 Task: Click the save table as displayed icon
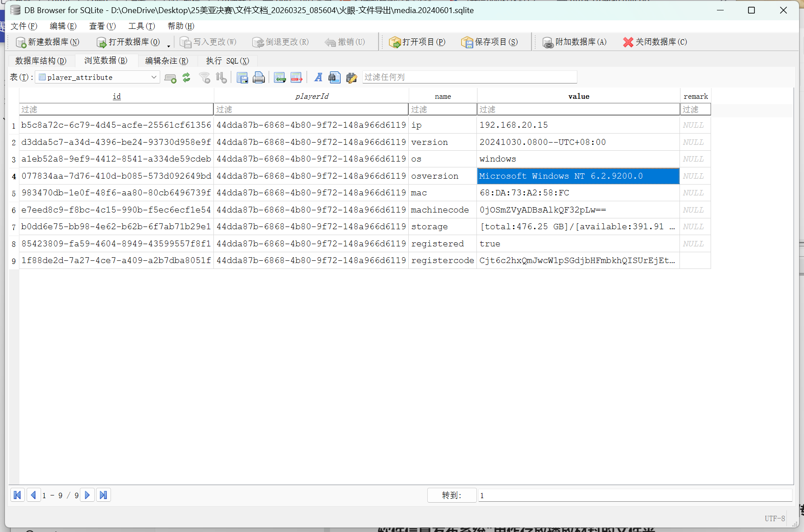(x=242, y=78)
